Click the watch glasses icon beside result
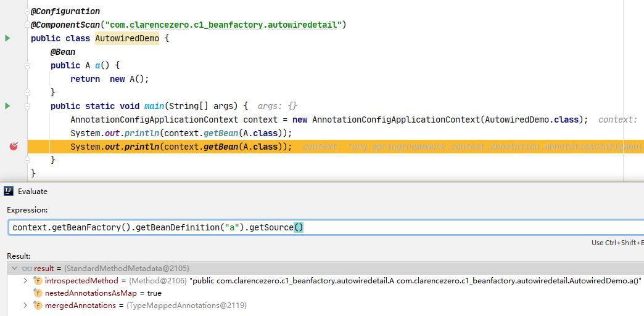Image resolution: width=644 pixels, height=316 pixels. [x=27, y=269]
